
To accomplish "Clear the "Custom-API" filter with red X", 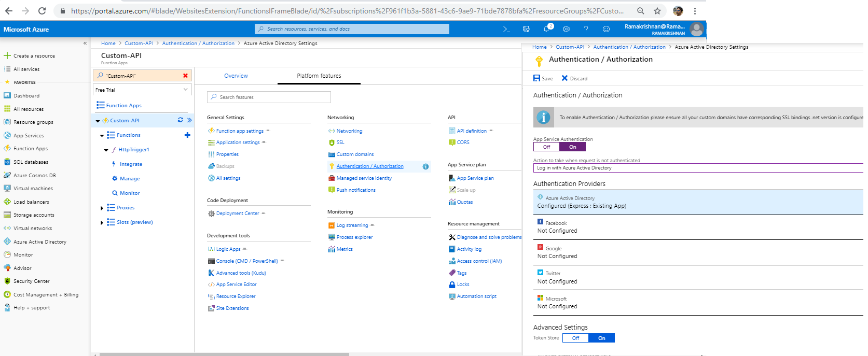I will click(x=185, y=76).
